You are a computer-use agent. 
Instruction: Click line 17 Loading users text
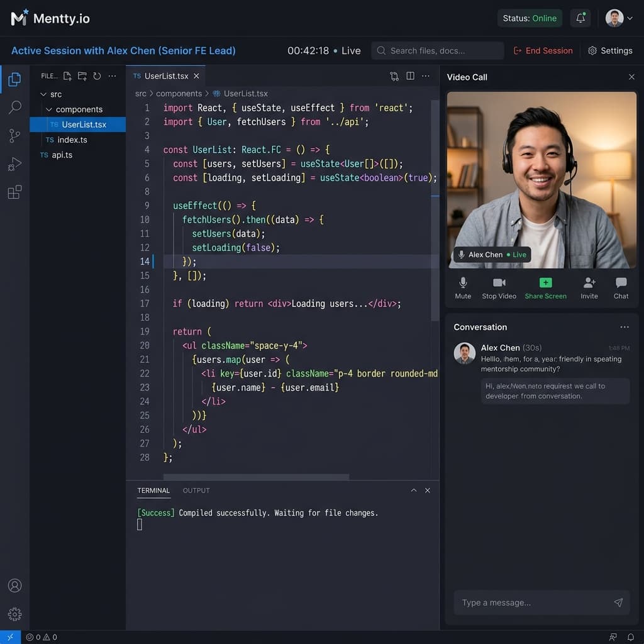(330, 304)
